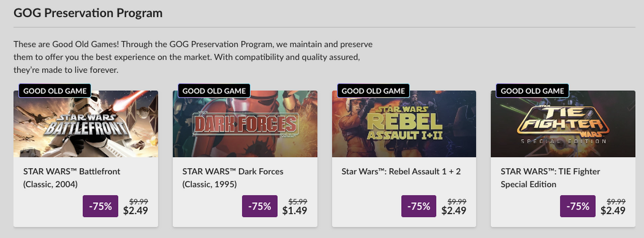Click the $2.49 price on Battlefront

(x=136, y=211)
